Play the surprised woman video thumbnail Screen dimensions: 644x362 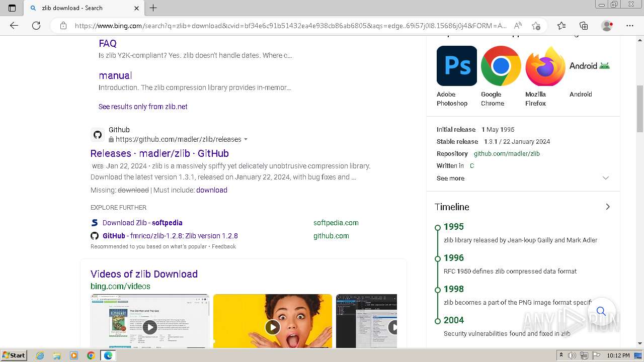coord(273,327)
